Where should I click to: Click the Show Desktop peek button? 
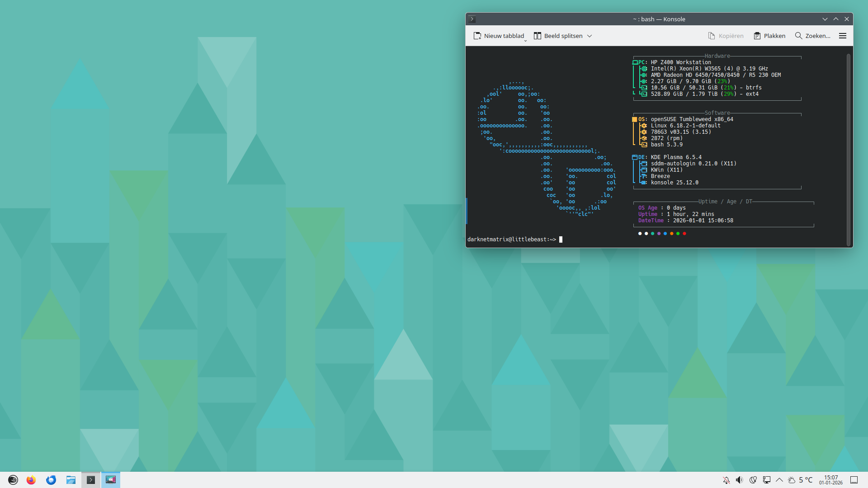tap(854, 480)
